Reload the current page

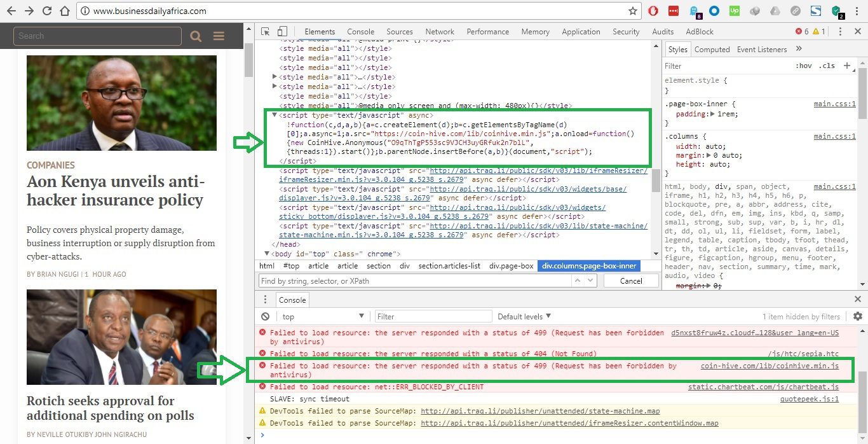47,11
